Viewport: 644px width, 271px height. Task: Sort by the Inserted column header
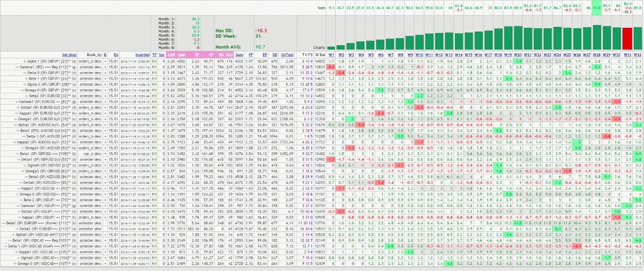(143, 55)
